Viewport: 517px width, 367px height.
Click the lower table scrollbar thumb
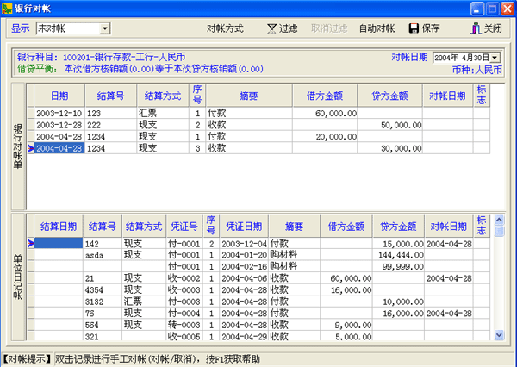pos(499,231)
